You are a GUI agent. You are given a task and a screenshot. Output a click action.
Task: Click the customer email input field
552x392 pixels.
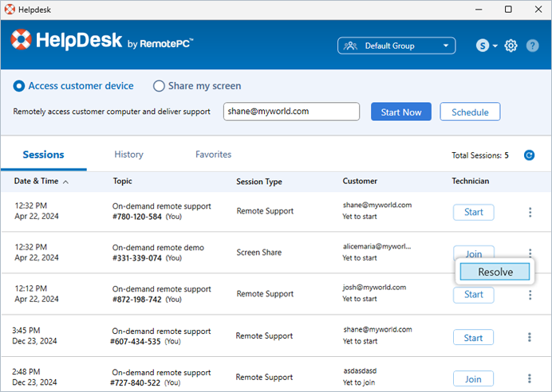coord(291,112)
